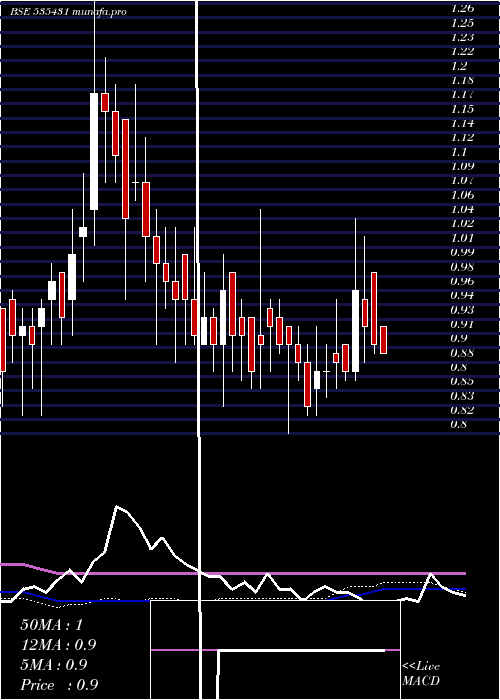Click the 1.14 price axis label
The width and height of the screenshot is (500, 700).
coord(462,123)
